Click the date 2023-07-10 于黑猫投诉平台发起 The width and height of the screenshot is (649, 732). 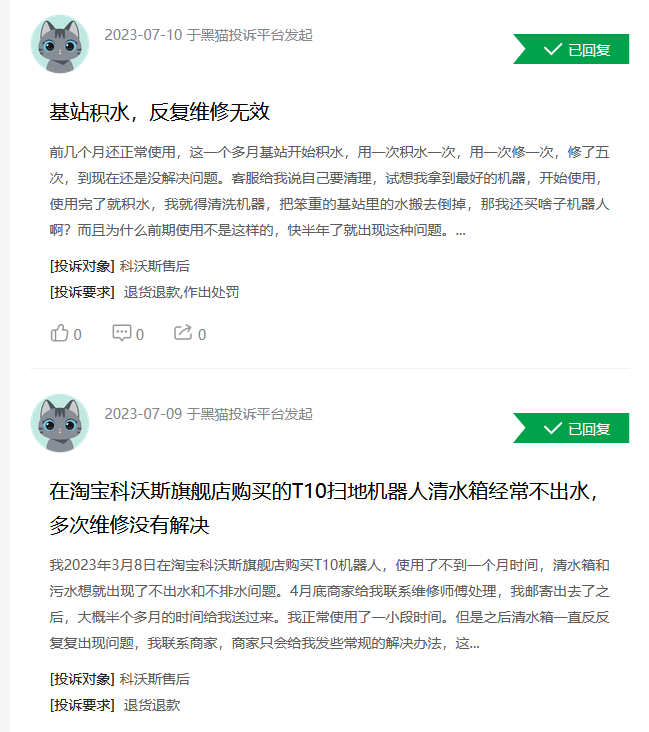208,35
